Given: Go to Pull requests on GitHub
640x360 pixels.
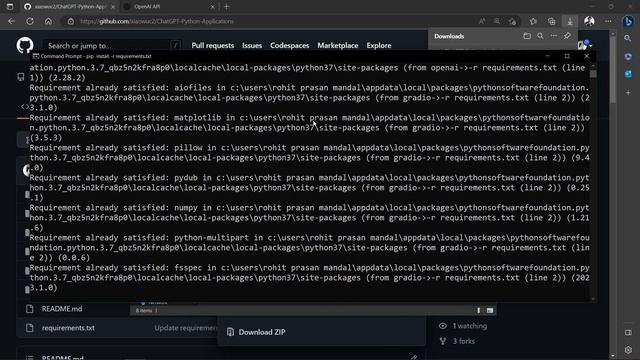Looking at the screenshot, I should pos(213,45).
